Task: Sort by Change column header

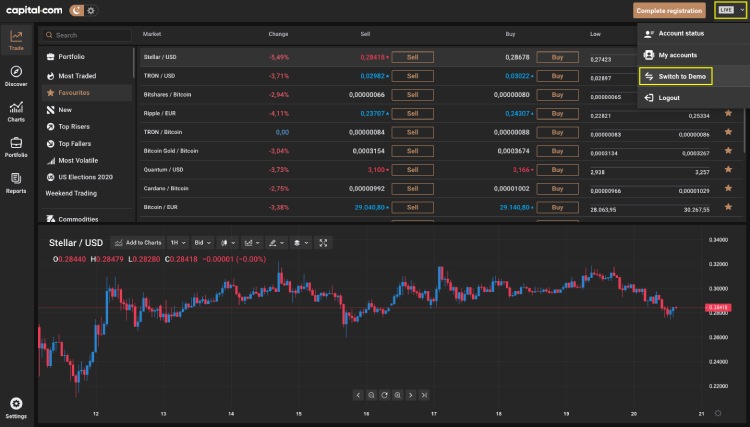Action: [x=278, y=34]
